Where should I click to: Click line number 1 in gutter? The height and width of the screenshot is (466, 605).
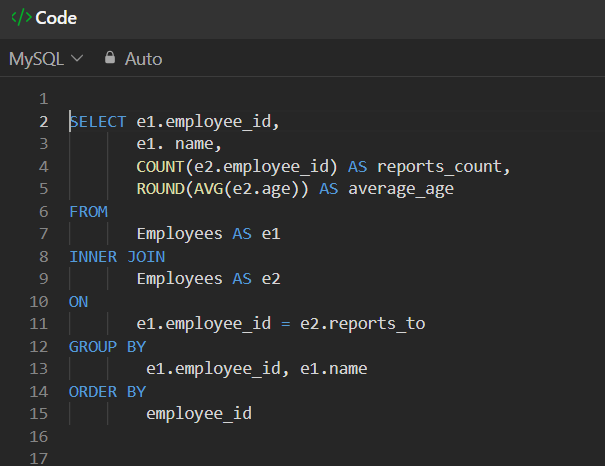point(44,99)
